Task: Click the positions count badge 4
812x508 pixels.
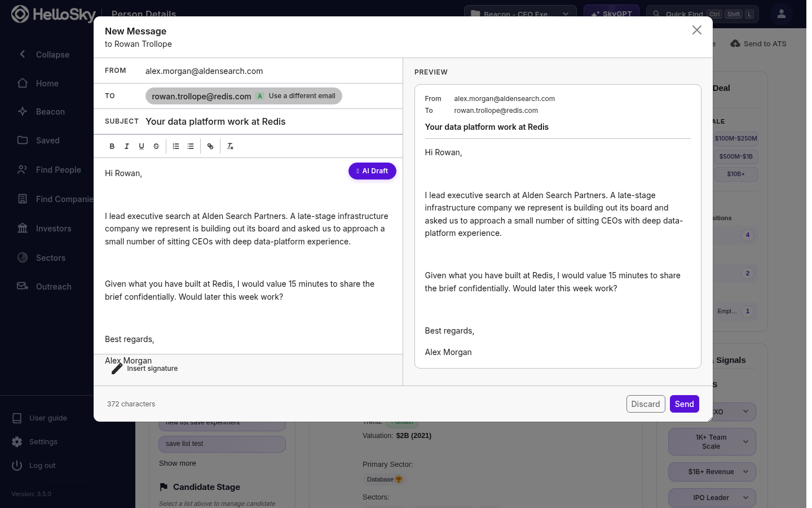Action: point(748,235)
